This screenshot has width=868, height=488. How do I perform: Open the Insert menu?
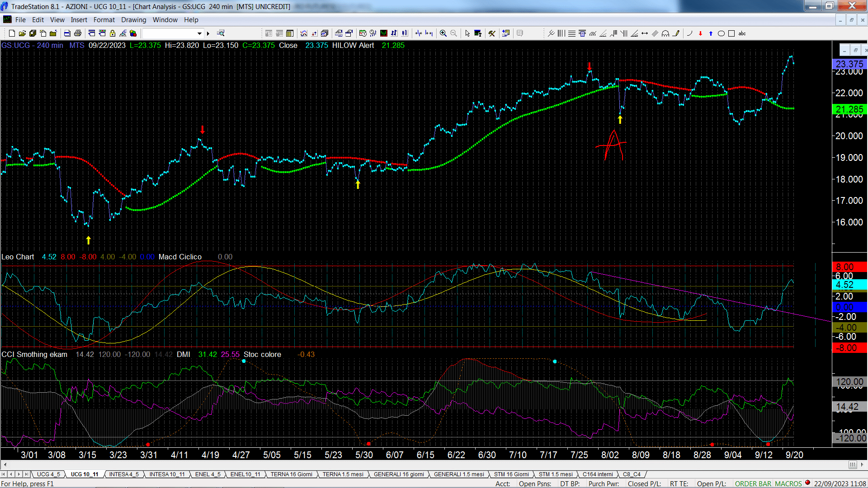(79, 20)
